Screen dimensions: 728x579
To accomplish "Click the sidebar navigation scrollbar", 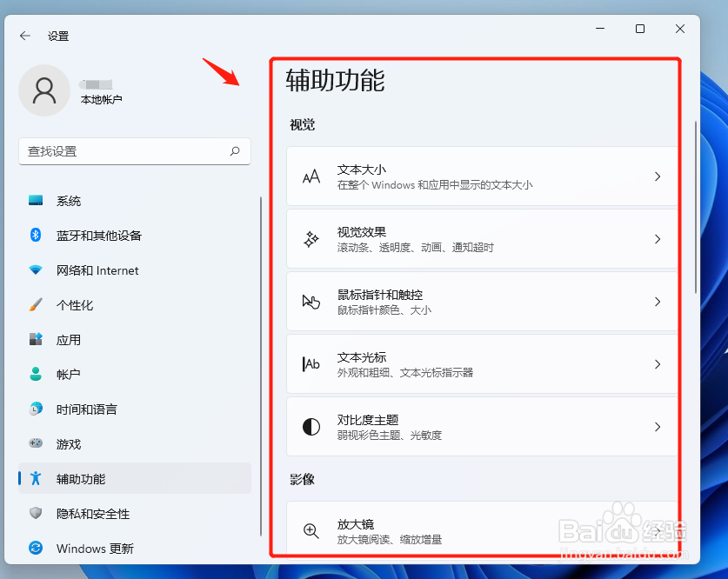I will point(261,367).
